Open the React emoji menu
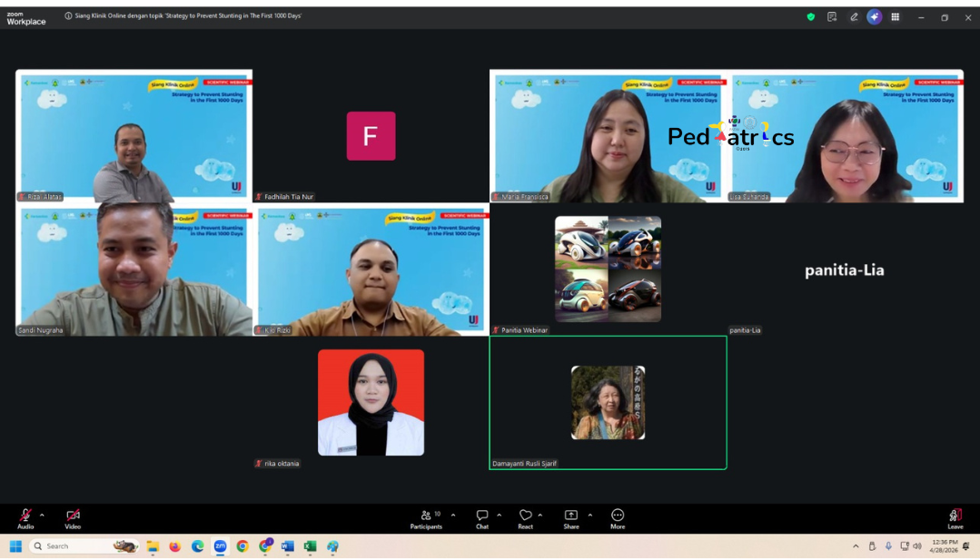The width and height of the screenshot is (980, 560). 525,517
